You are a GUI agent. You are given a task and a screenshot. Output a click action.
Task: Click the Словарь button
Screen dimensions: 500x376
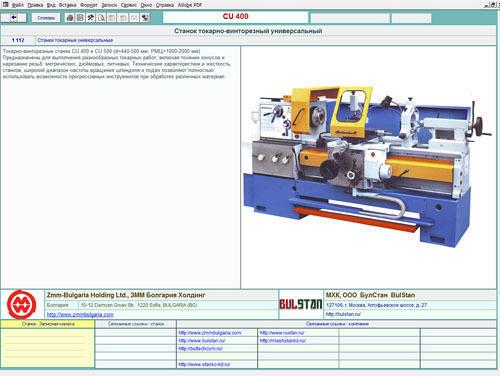click(46, 18)
